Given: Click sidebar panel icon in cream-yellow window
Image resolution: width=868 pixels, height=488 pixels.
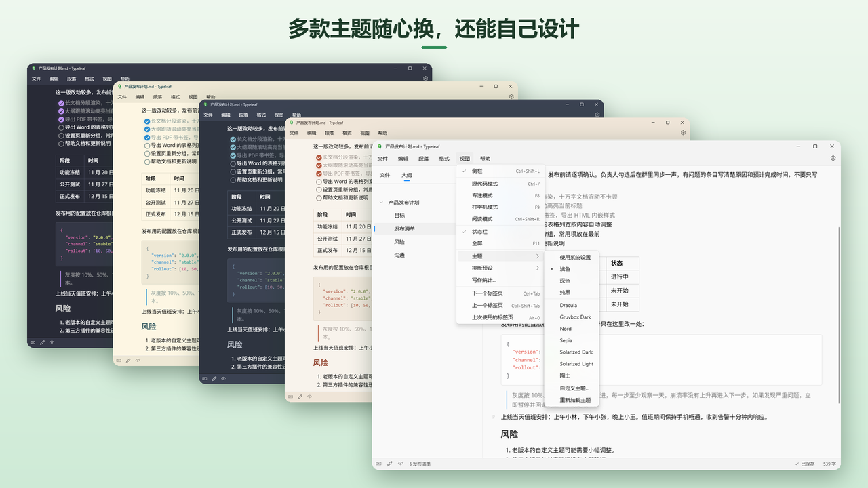Looking at the screenshot, I should coord(119,361).
